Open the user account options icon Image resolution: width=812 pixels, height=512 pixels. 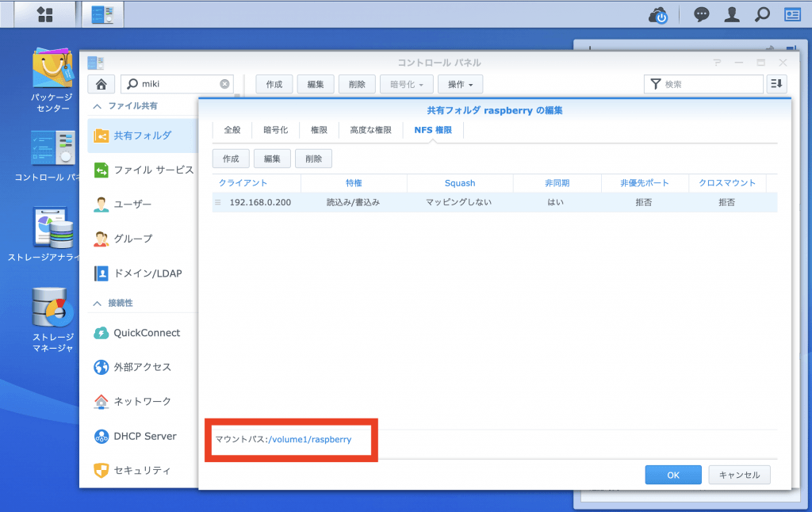click(x=731, y=14)
